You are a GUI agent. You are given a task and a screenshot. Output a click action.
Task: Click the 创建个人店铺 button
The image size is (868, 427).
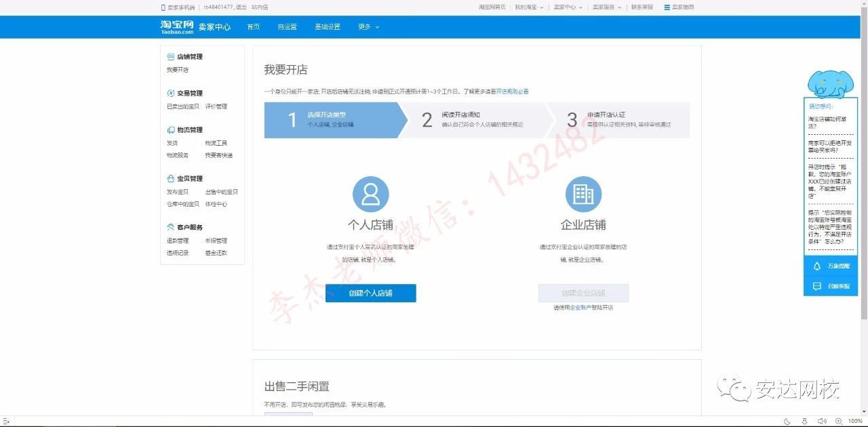(371, 293)
